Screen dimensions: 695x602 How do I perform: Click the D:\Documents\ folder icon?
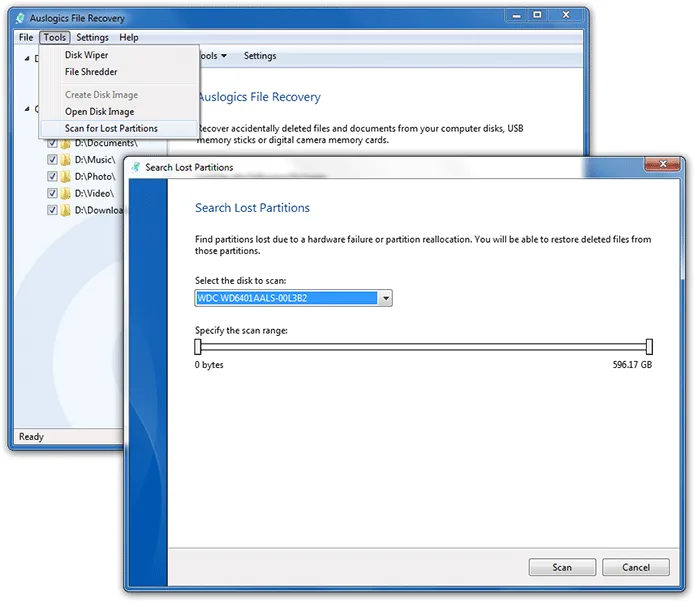point(66,144)
